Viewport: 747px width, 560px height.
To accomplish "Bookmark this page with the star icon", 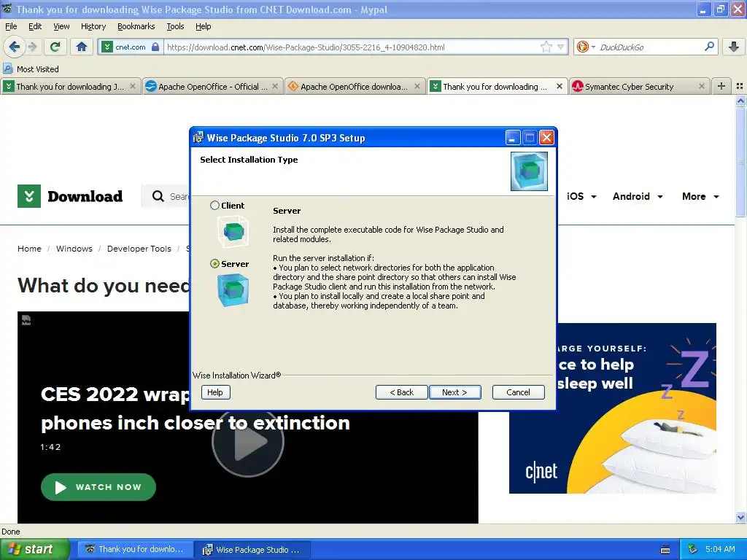I will coord(546,47).
